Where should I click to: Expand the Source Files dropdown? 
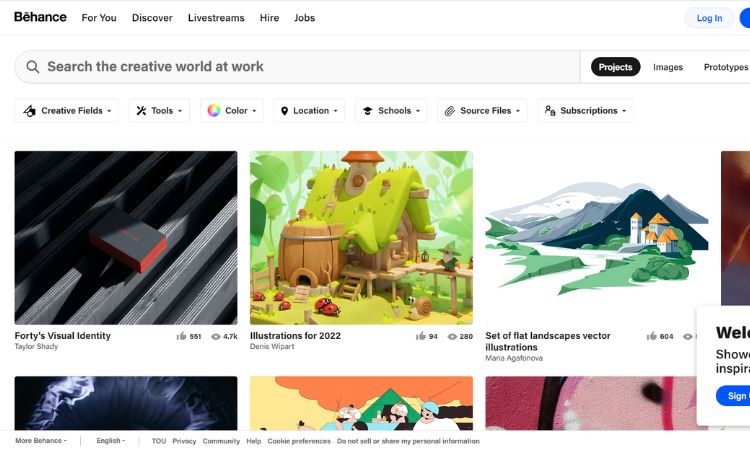point(482,110)
